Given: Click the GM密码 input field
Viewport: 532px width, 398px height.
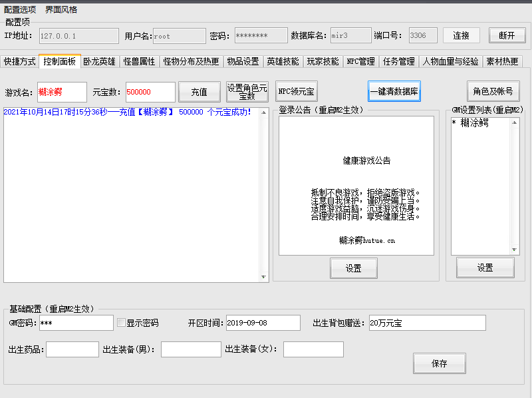Looking at the screenshot, I should tap(76, 323).
